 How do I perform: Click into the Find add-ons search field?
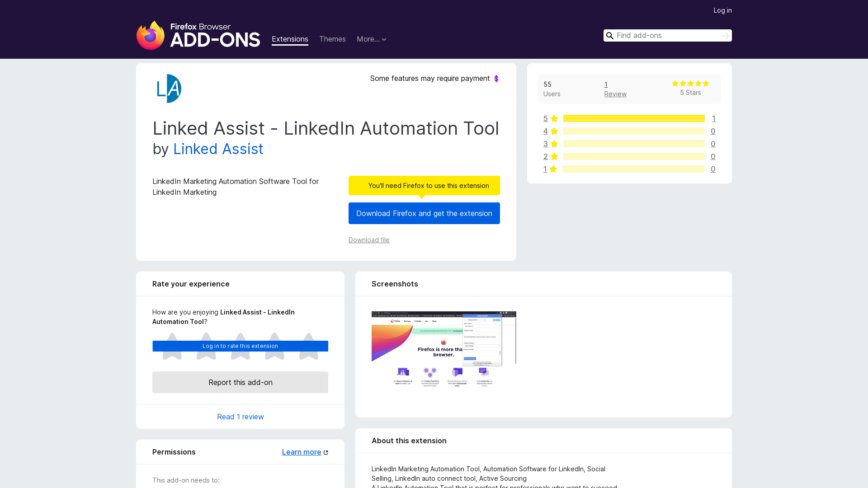click(x=667, y=36)
